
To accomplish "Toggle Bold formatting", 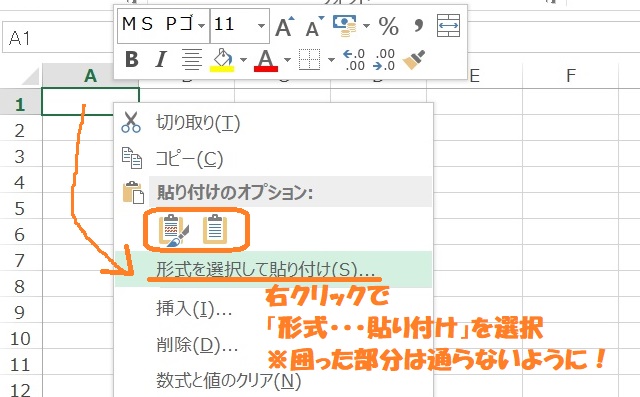I will [x=131, y=60].
